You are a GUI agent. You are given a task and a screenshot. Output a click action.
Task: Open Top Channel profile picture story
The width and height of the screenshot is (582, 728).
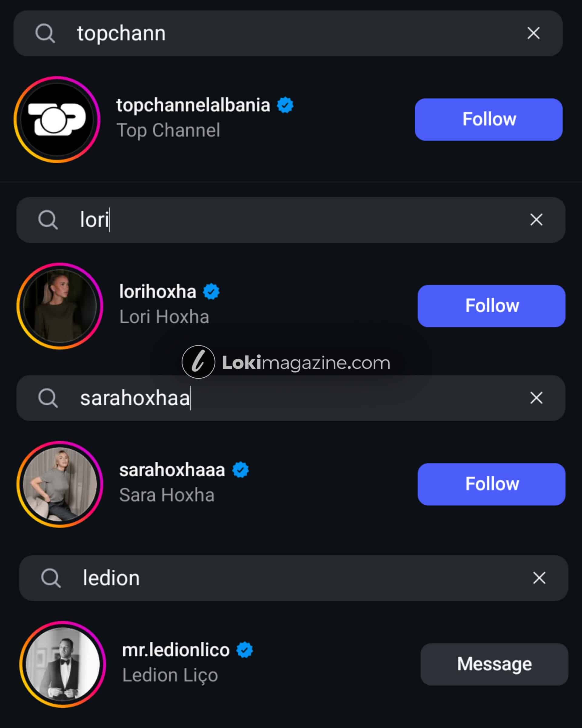click(57, 119)
